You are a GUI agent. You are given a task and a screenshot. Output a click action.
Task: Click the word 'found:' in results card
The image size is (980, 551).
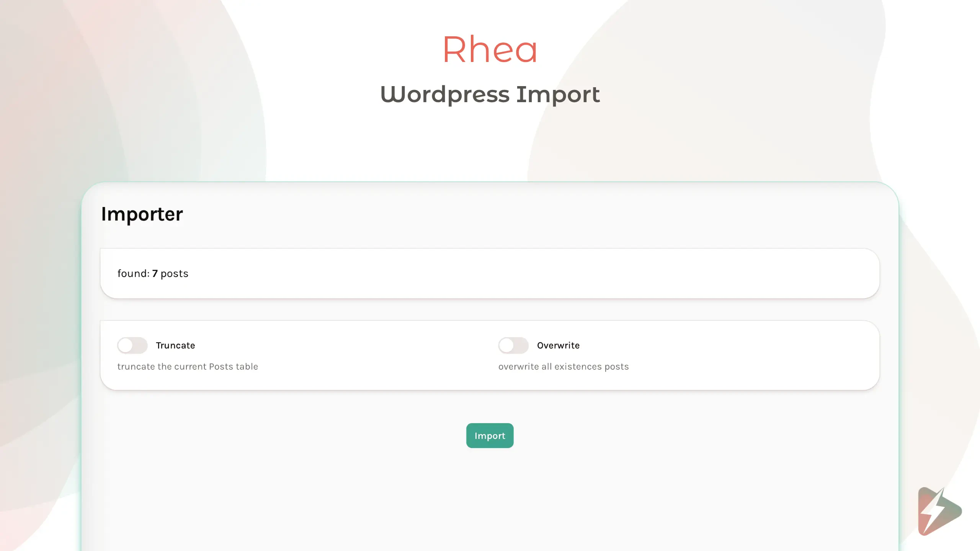tap(133, 274)
